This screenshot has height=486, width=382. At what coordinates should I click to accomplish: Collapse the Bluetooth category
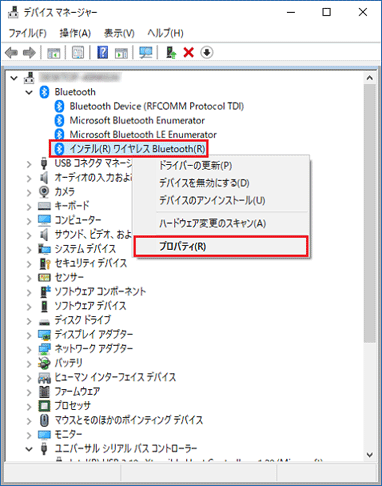pos(29,92)
